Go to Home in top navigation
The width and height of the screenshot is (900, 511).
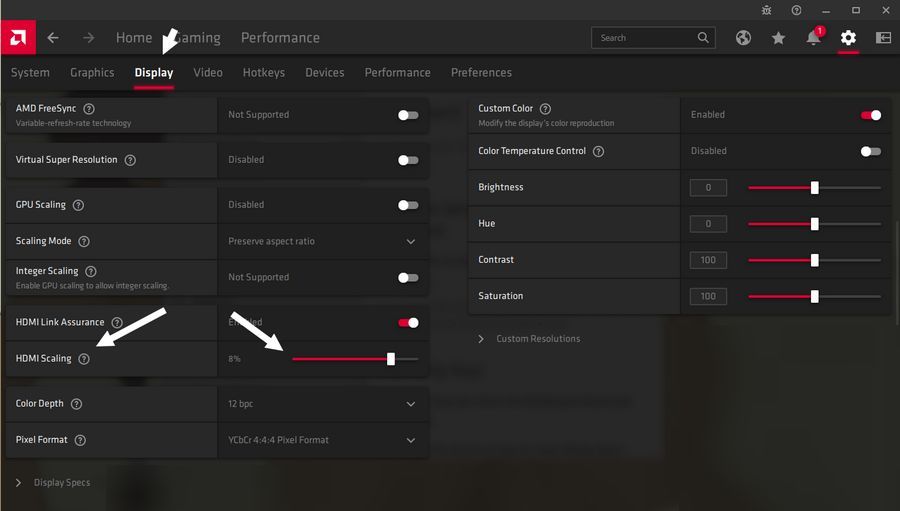(134, 38)
